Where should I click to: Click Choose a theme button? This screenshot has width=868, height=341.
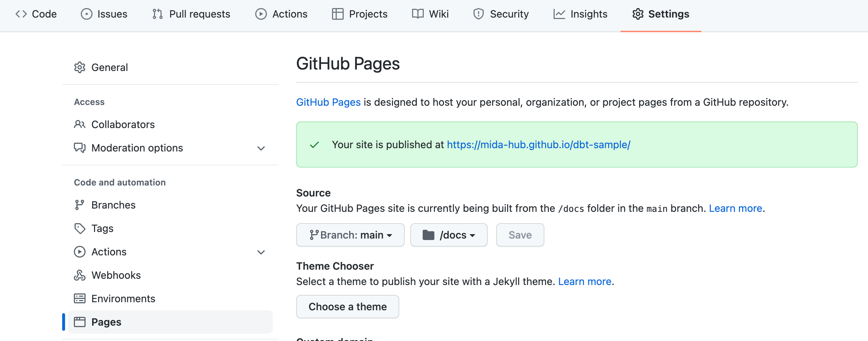click(347, 307)
